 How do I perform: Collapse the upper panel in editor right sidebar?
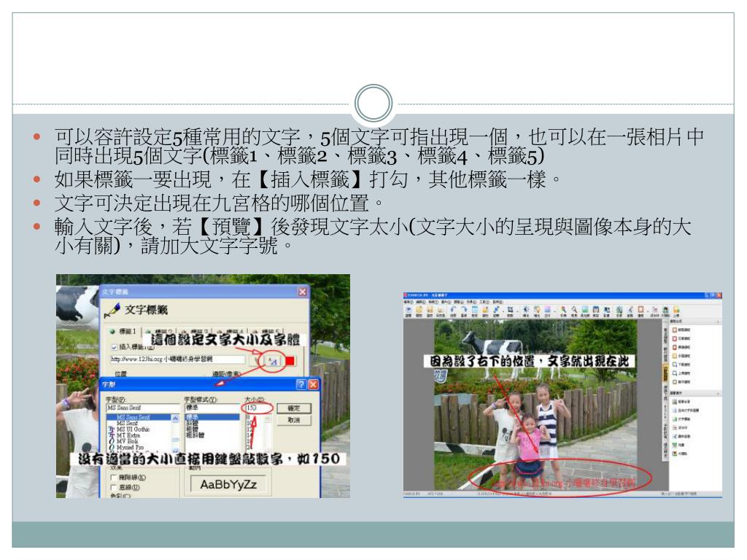pos(718,322)
